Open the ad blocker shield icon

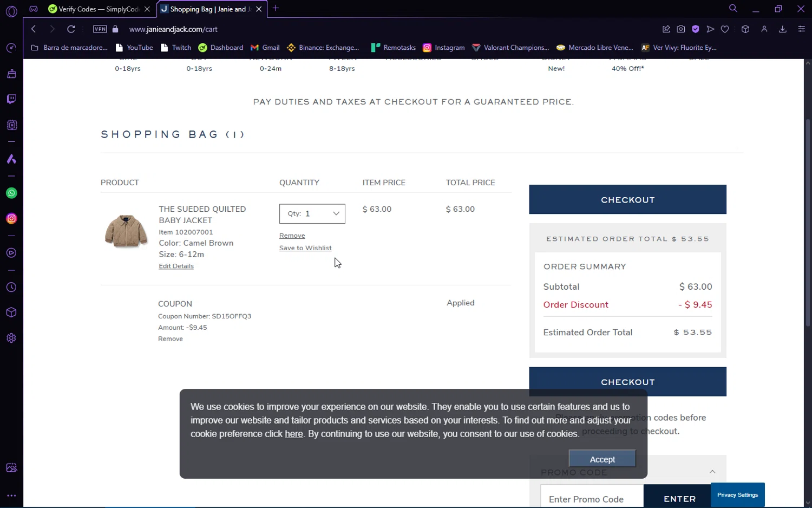tap(696, 29)
